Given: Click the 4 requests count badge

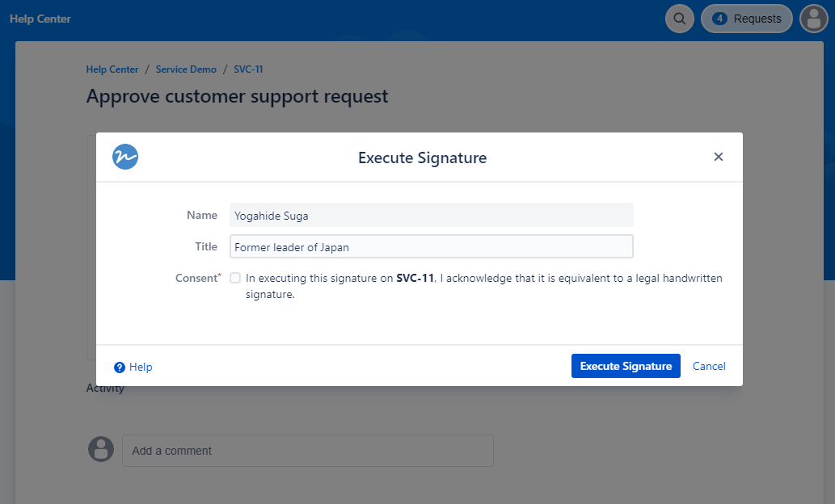Looking at the screenshot, I should [719, 19].
